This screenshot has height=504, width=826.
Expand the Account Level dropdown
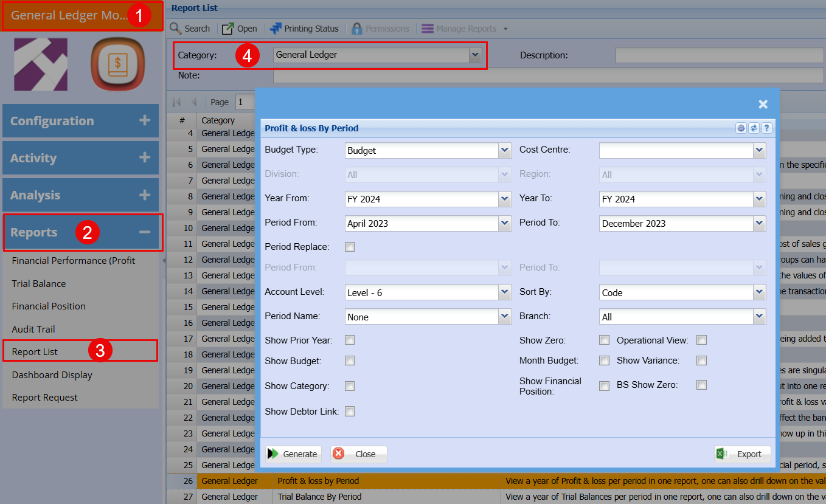pos(504,292)
